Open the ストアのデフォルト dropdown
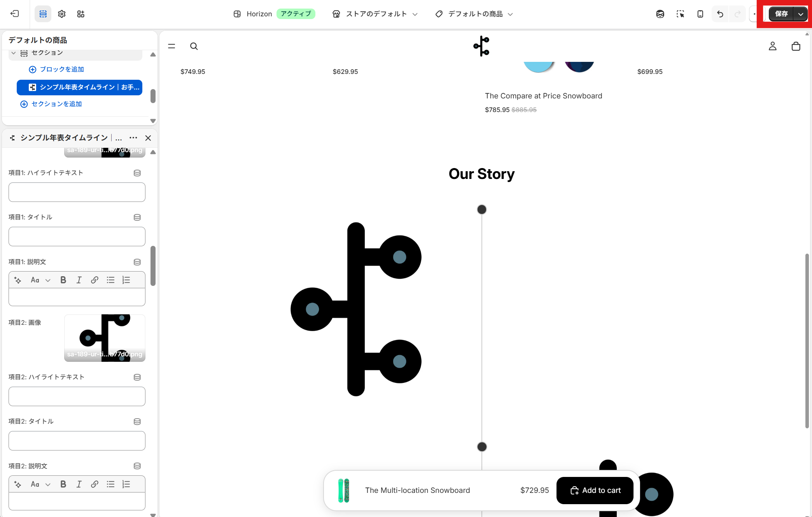The width and height of the screenshot is (812, 517). point(375,14)
